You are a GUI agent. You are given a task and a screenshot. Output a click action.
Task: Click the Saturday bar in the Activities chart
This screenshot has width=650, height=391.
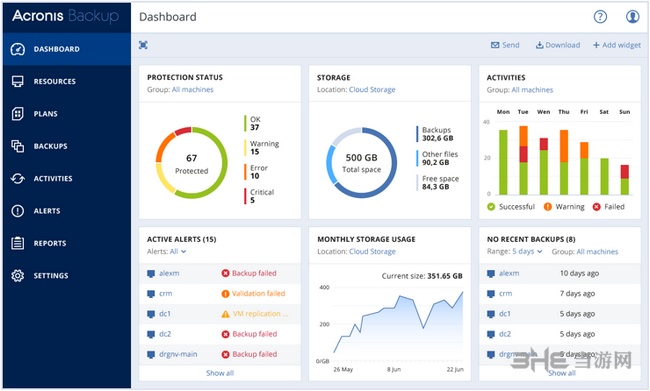[604, 177]
